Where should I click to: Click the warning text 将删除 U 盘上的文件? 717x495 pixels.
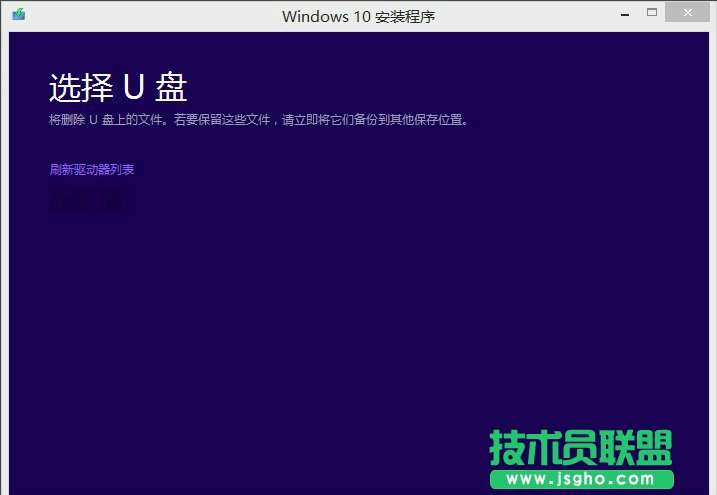[x=106, y=120]
